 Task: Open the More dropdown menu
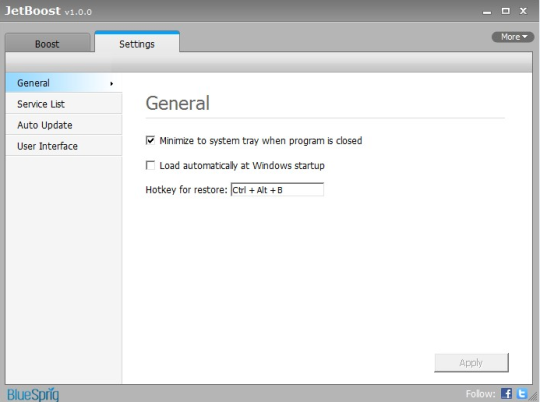point(513,37)
